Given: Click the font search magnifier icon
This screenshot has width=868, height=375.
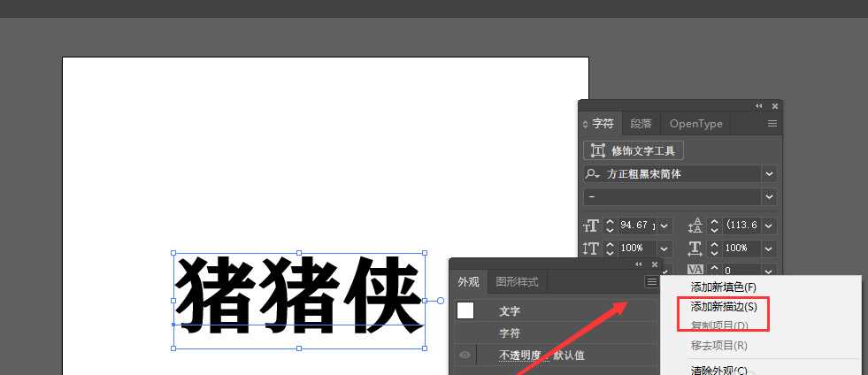Looking at the screenshot, I should (x=593, y=174).
